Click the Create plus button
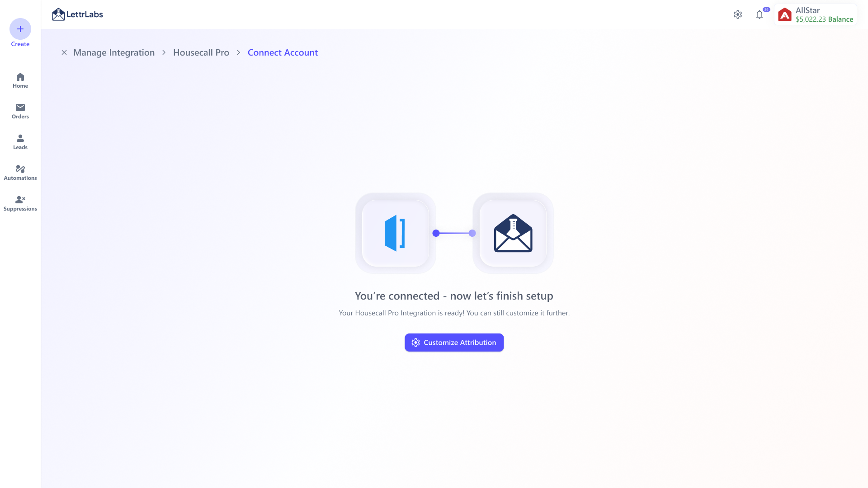The width and height of the screenshot is (868, 488). [x=20, y=29]
